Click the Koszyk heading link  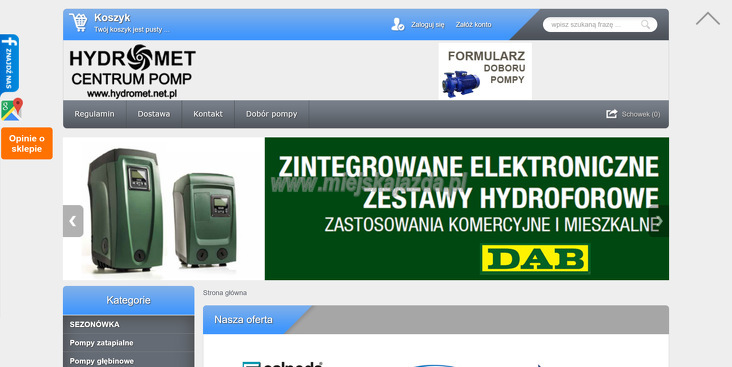pyautogui.click(x=112, y=18)
